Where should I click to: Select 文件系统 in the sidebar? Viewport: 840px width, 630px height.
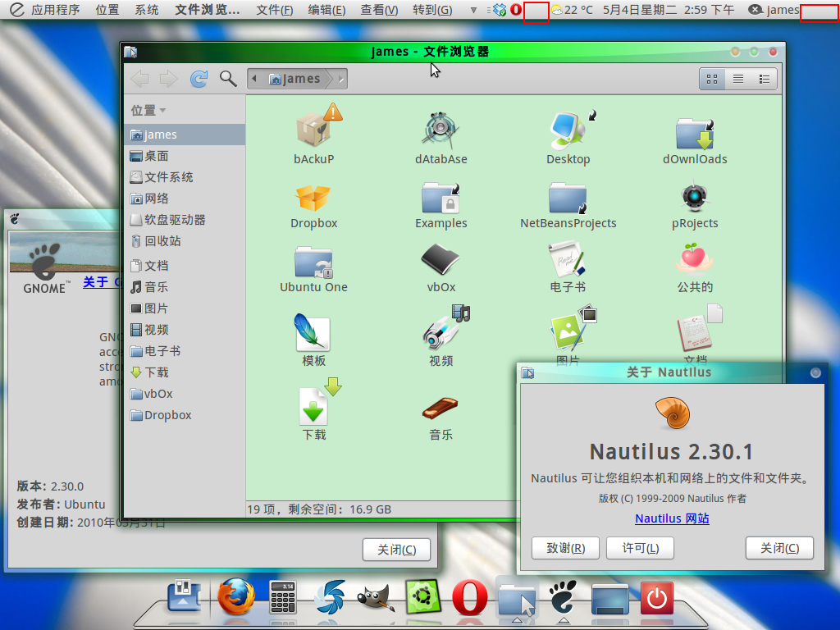coord(185,177)
